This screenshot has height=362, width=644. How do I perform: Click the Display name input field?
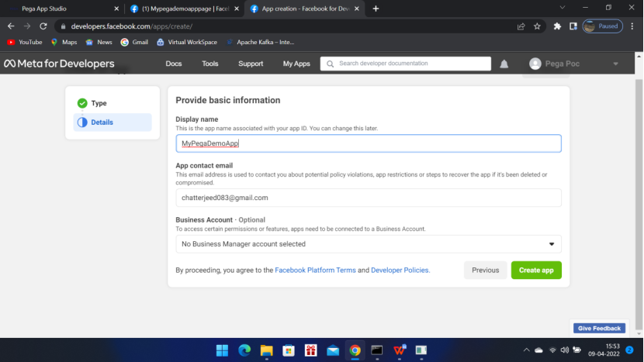(x=369, y=143)
